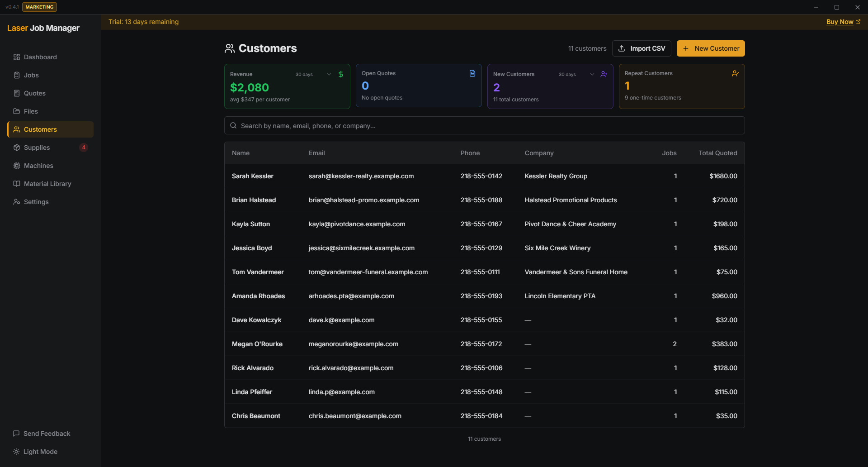Open the Jobs section from sidebar

tap(31, 75)
